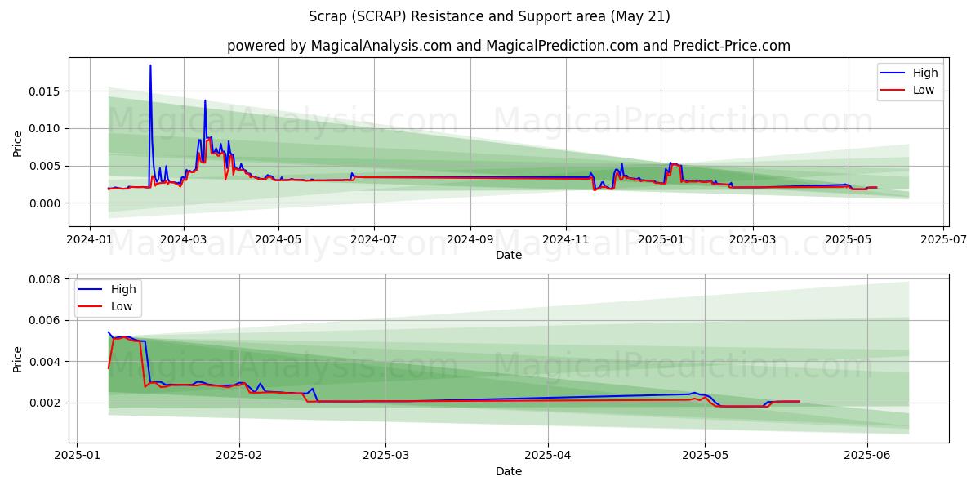
Task: Click the chart title 'Scrap (SCRAP) Resistance and Support area (May 21)'
Action: pos(490,16)
